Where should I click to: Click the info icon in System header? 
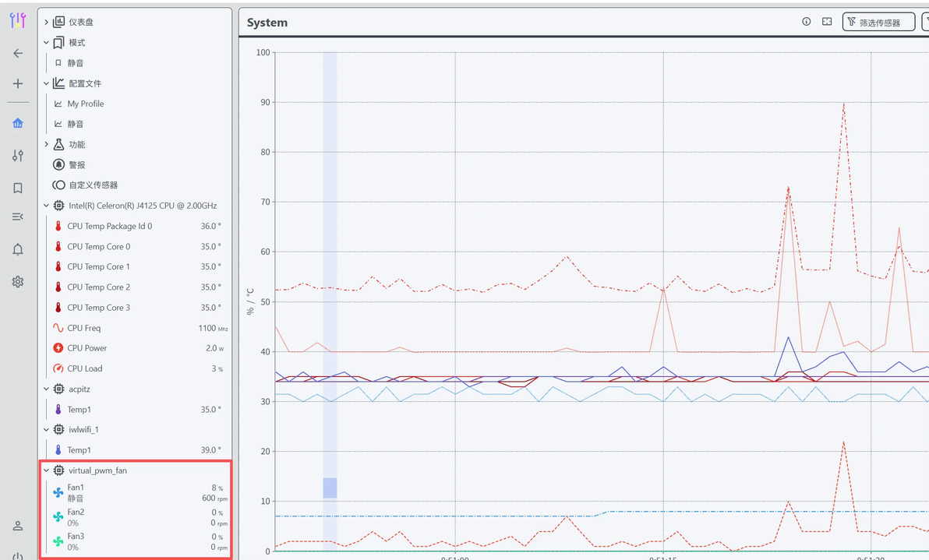pos(807,21)
